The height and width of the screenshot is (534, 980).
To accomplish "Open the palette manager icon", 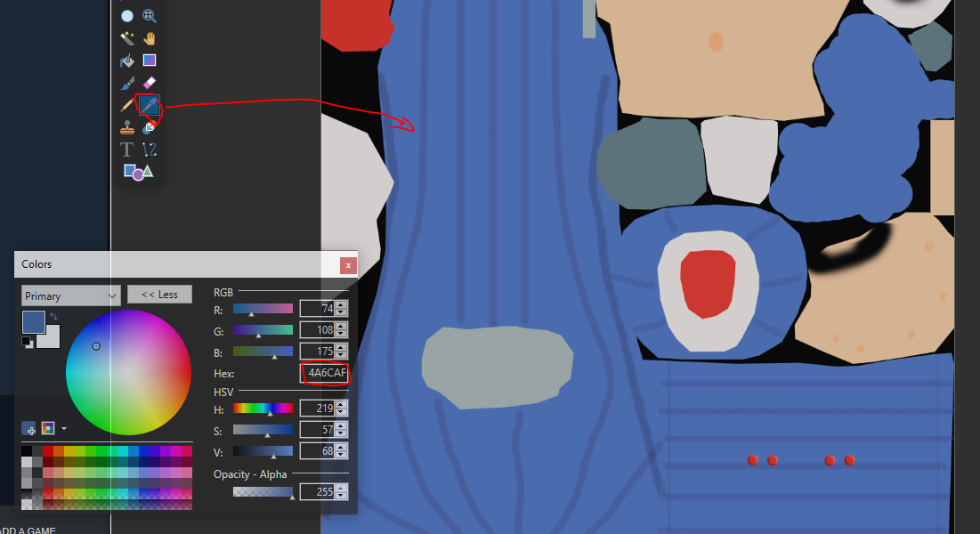I will click(x=47, y=428).
